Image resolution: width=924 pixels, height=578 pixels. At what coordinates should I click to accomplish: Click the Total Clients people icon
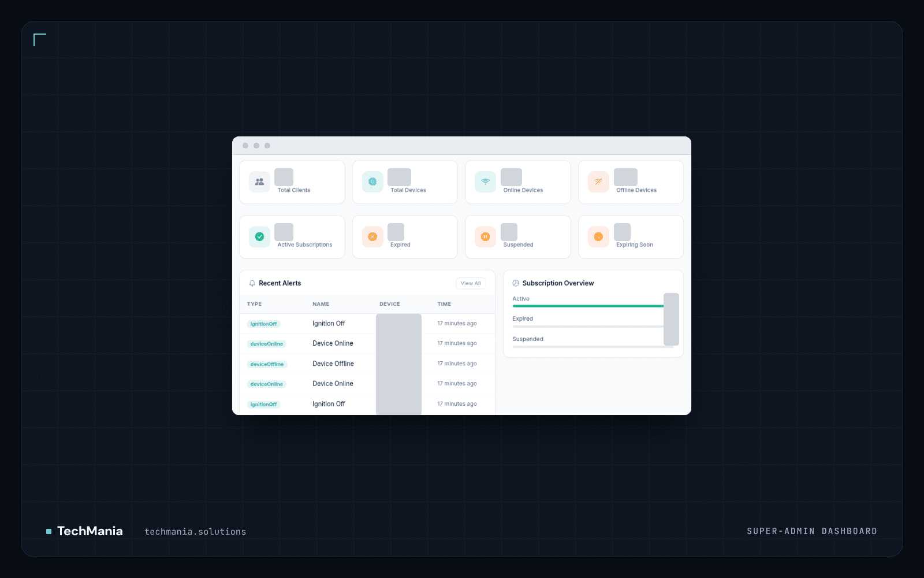[x=259, y=181]
